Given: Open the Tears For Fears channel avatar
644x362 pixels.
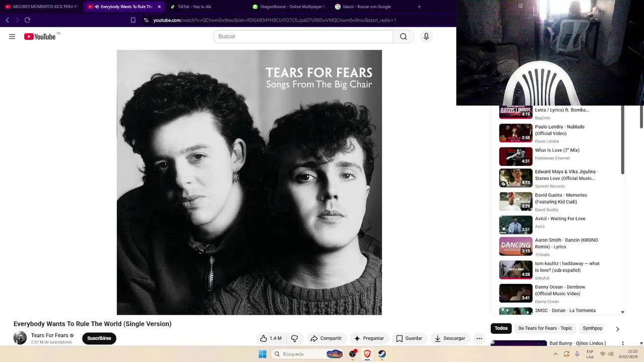Looking at the screenshot, I should (20, 338).
